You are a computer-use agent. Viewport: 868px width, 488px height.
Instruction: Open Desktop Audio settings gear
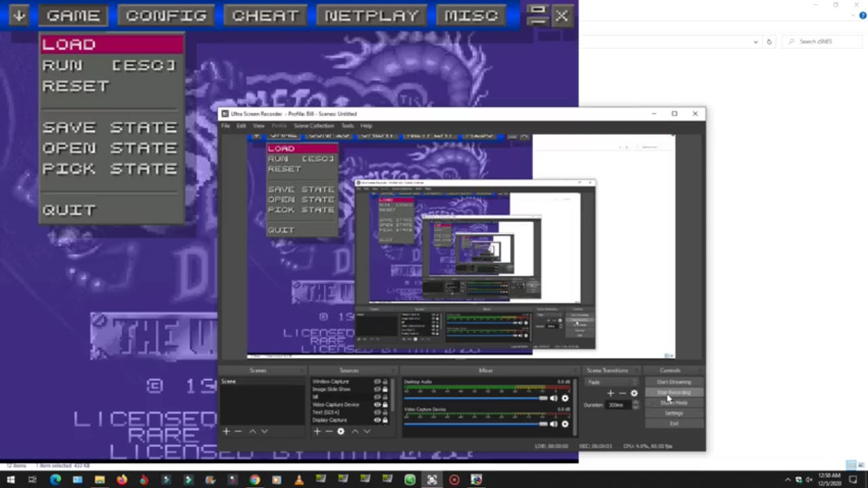coord(565,398)
